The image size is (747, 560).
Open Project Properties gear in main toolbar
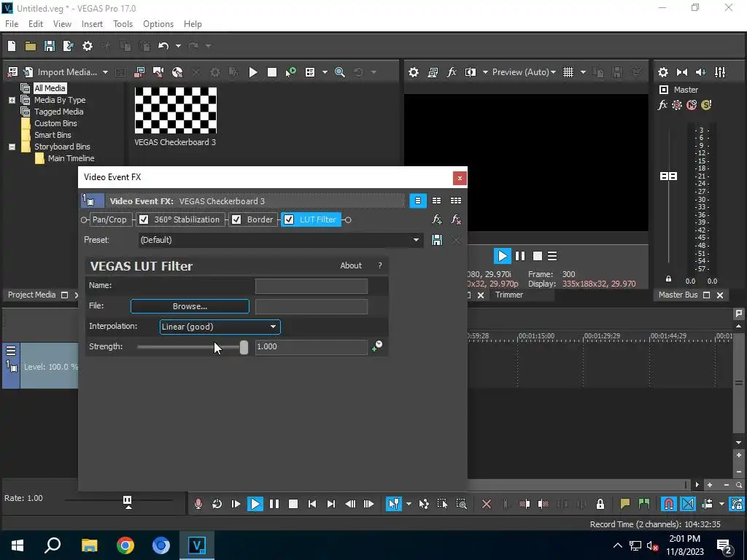(88, 46)
